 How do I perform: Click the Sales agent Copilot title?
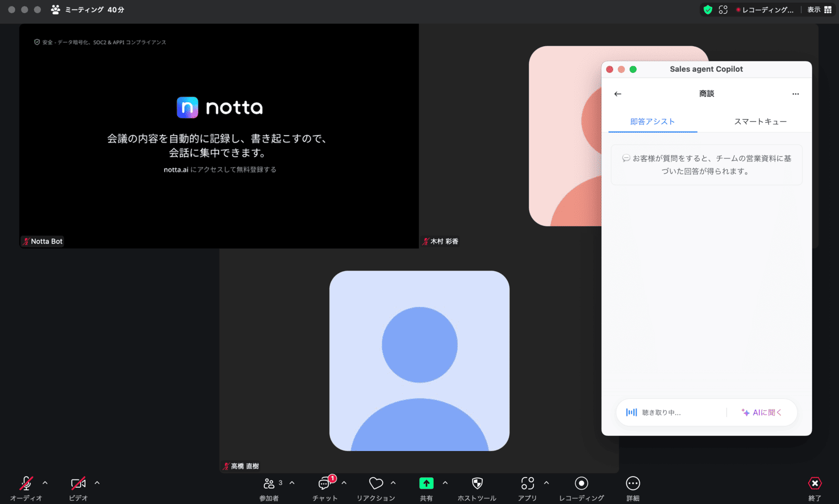[706, 69]
